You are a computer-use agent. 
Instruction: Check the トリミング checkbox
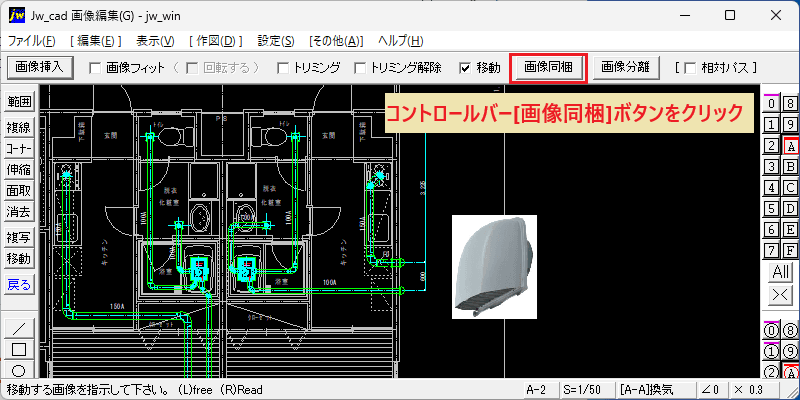click(x=283, y=68)
